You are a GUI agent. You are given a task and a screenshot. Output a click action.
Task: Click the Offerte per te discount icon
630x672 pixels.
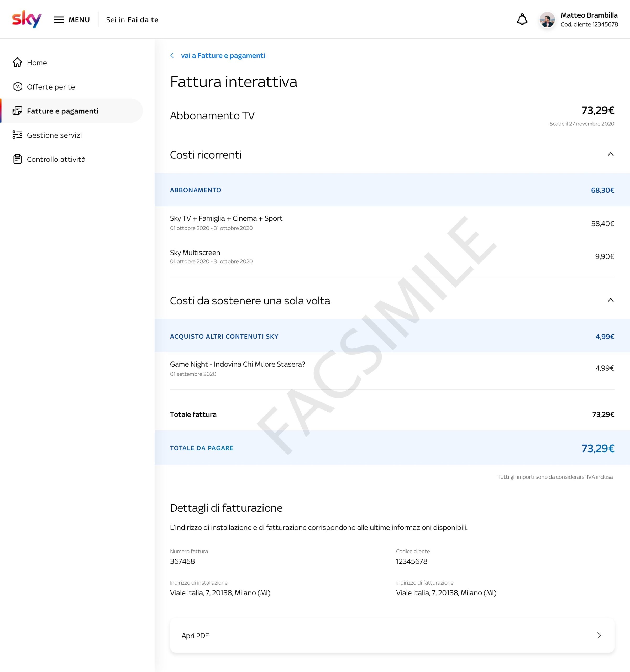click(18, 87)
